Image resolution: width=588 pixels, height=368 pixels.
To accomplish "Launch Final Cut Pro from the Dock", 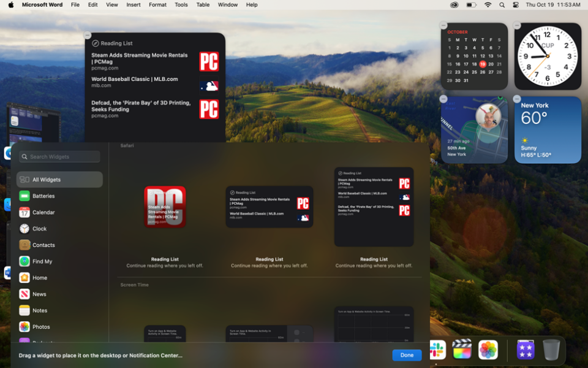I will click(462, 350).
